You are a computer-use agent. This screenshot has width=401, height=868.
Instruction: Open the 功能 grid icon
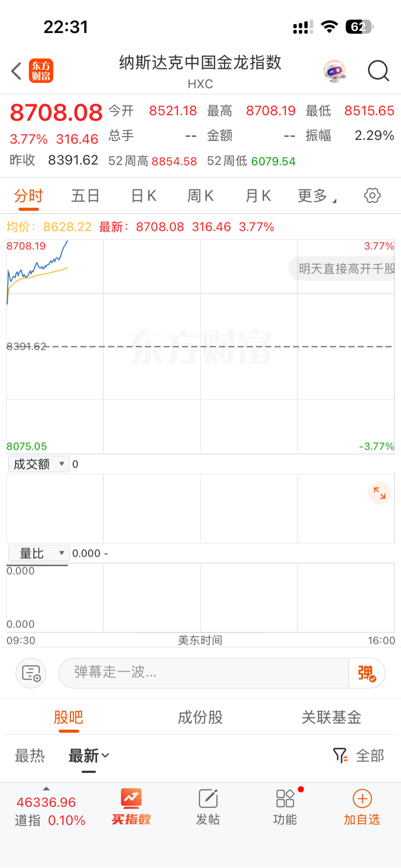(285, 807)
